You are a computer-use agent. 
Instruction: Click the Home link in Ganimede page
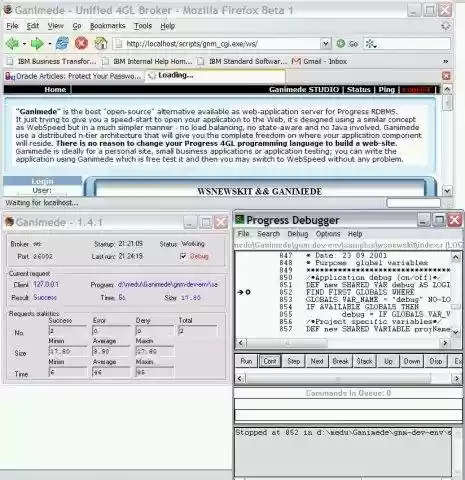[x=55, y=89]
